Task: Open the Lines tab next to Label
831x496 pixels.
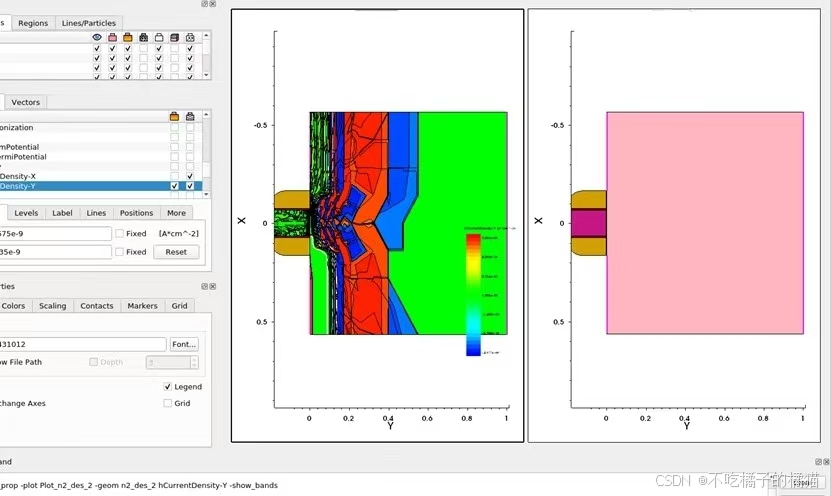Action: 96,213
